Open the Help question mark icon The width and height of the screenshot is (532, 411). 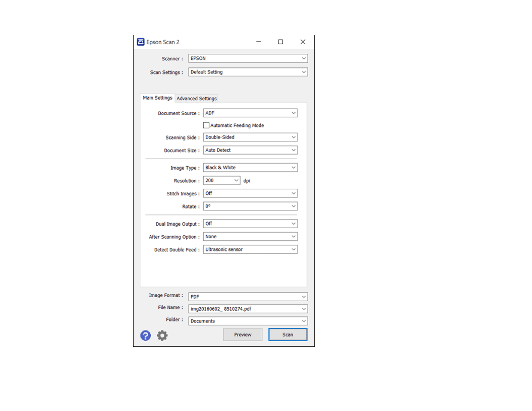point(145,336)
